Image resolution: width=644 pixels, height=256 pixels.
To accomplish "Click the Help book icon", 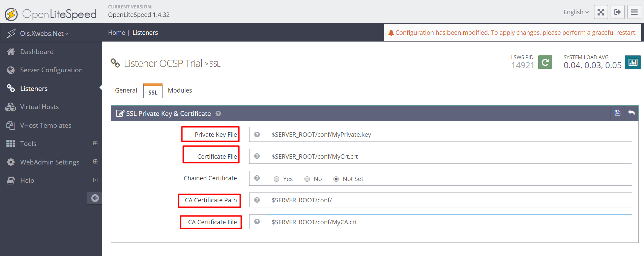I will pos(11,180).
